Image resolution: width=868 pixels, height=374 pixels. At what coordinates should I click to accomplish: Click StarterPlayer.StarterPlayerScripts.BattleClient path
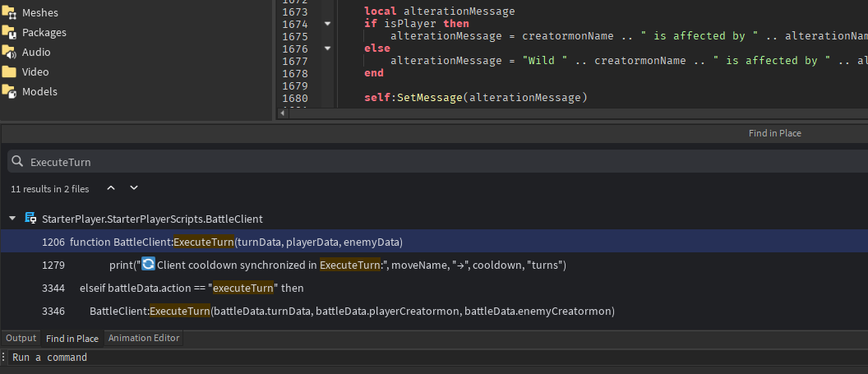(152, 219)
